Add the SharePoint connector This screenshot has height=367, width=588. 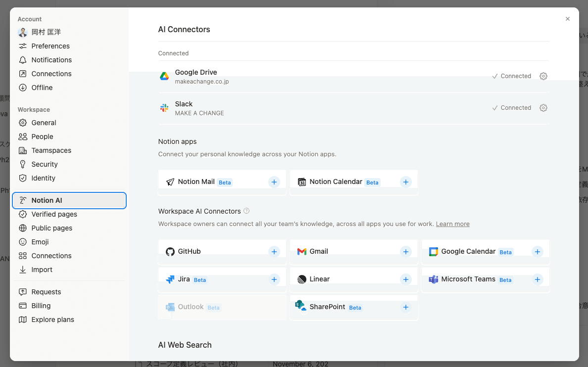pos(406,307)
